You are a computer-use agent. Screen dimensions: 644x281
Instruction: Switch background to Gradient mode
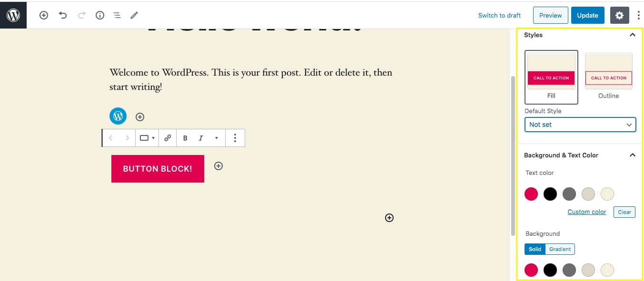[x=560, y=249]
